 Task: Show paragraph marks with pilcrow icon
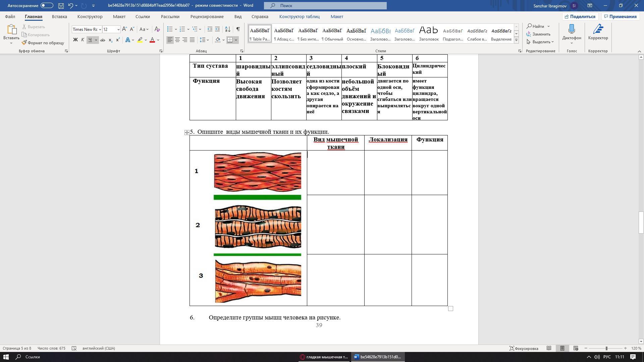(x=238, y=29)
